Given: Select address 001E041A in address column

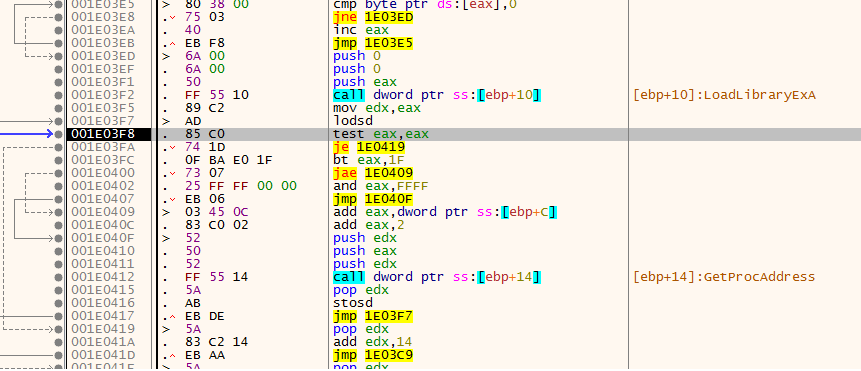Looking at the screenshot, I should click(x=103, y=342).
